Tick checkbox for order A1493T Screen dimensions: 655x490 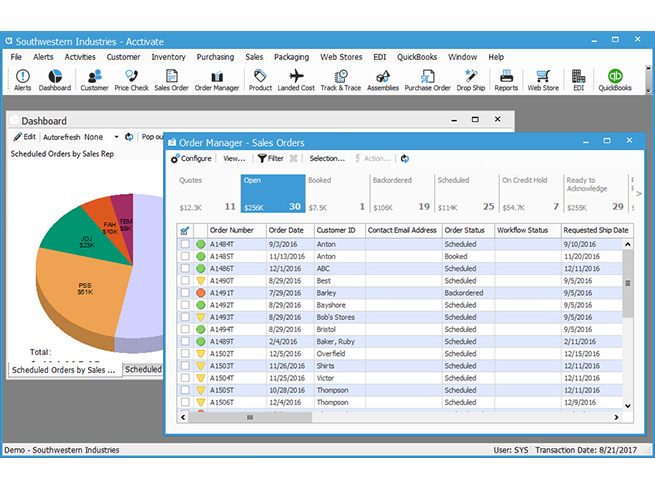(x=185, y=317)
